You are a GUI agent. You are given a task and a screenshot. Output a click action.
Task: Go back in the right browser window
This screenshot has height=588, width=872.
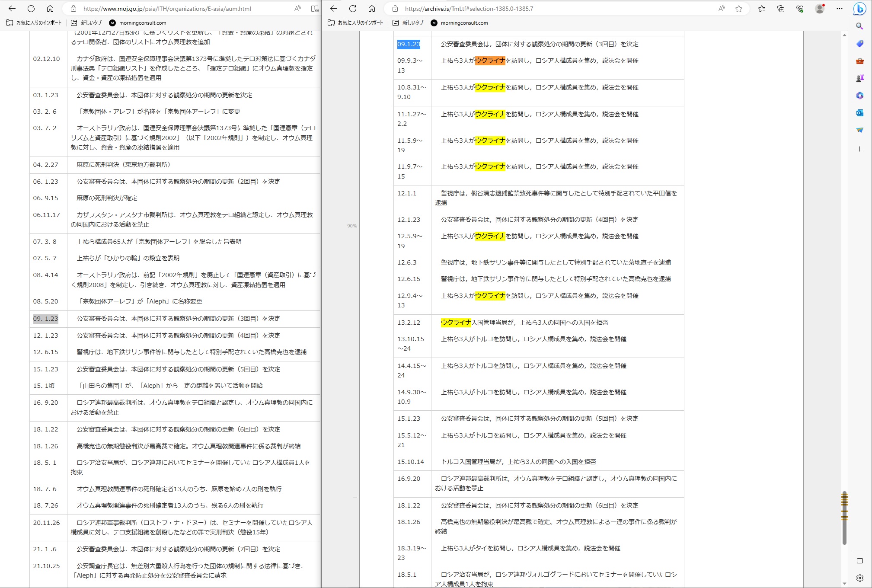334,9
